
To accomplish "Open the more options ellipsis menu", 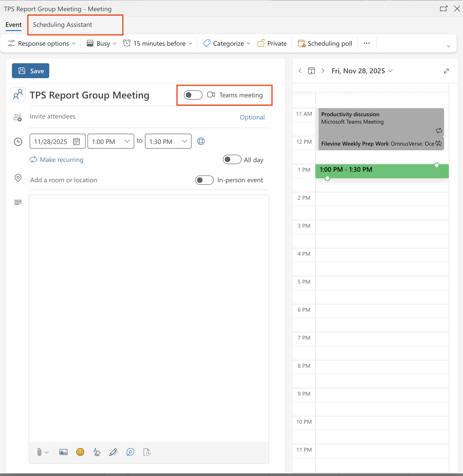I will click(366, 43).
